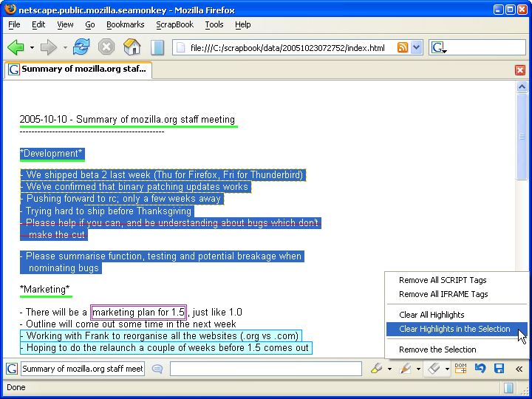Collapse the edit toolbar with the double chevron
This screenshot has width=532, height=399.
point(519,369)
